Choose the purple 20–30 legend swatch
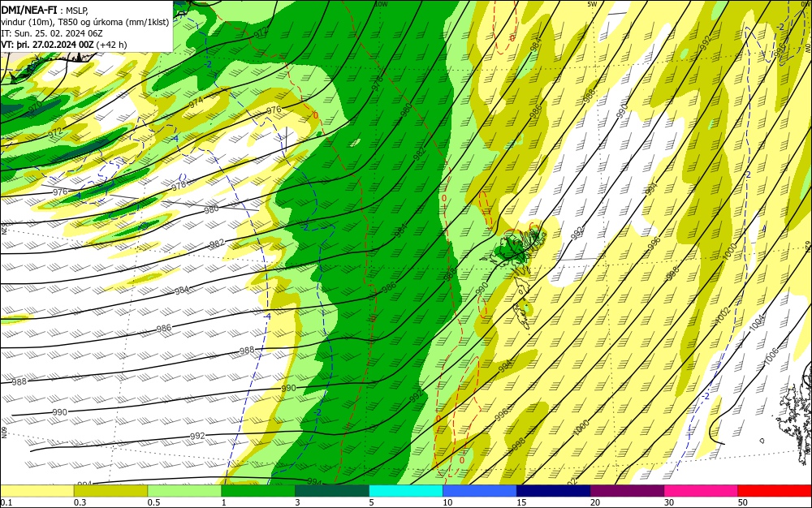The height and width of the screenshot is (508, 812). 627,491
